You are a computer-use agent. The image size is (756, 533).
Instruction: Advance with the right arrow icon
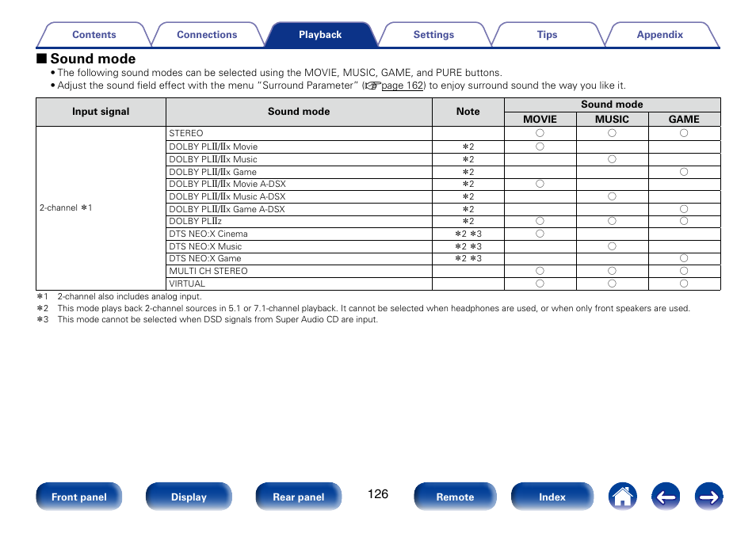point(708,497)
